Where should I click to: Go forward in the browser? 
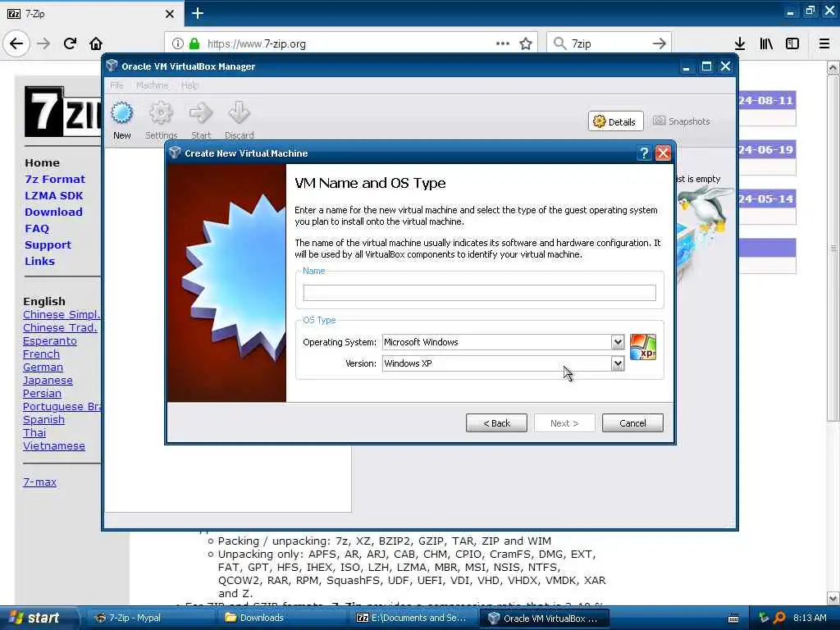(44, 43)
